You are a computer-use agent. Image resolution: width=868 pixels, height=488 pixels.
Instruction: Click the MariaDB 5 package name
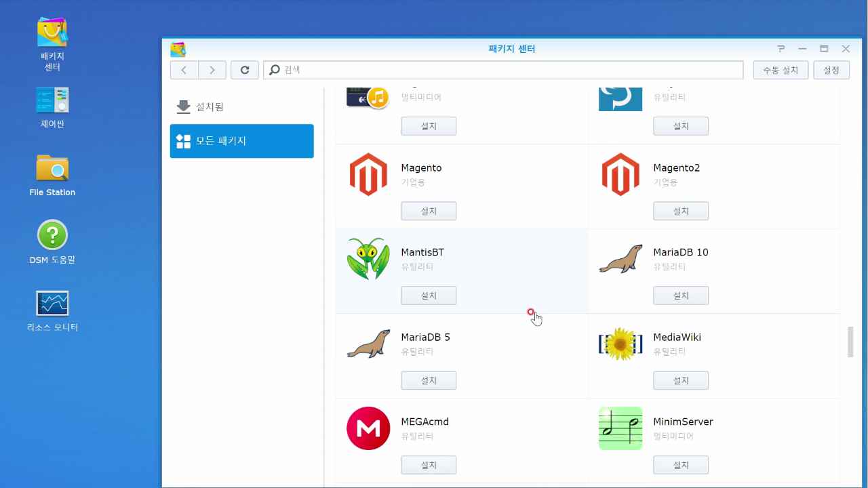pos(426,338)
